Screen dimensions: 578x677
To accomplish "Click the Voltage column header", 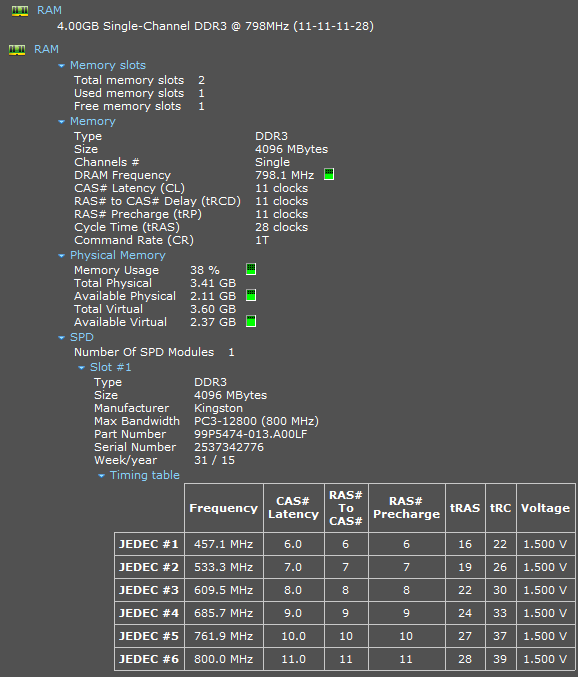I will point(546,508).
